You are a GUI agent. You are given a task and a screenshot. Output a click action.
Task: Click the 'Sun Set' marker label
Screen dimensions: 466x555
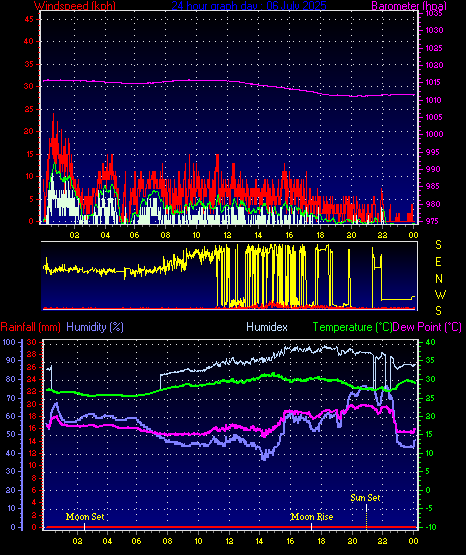(365, 498)
